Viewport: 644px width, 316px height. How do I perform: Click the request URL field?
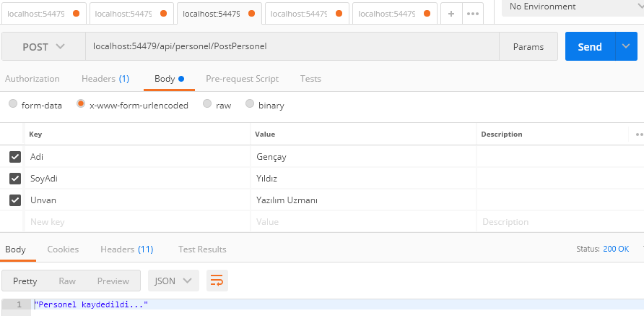tap(289, 46)
